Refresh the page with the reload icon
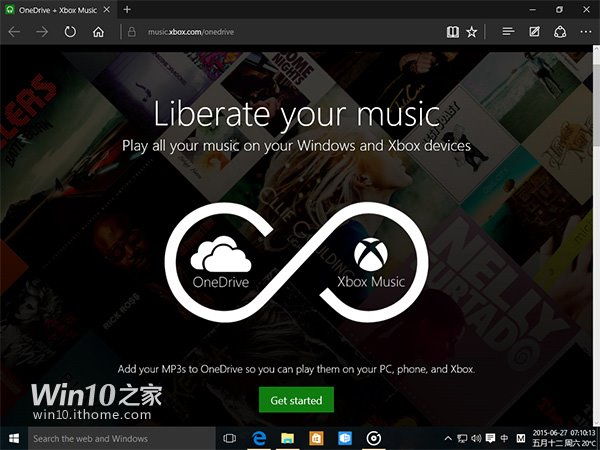This screenshot has width=600, height=450. coord(70,32)
